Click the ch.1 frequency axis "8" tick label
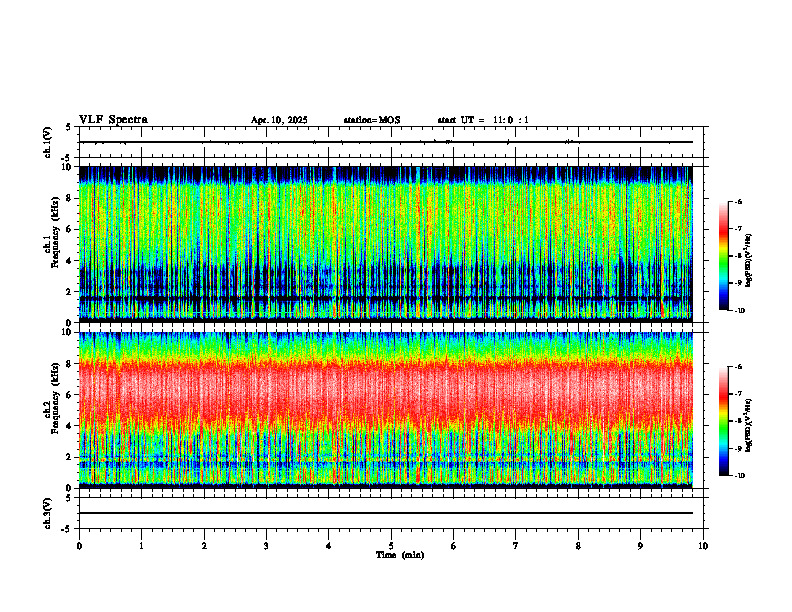Image resolution: width=792 pixels, height=612 pixels. (70, 198)
